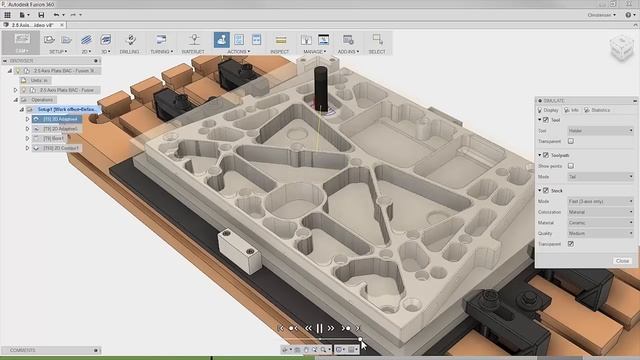This screenshot has width=640, height=360.
Task: Open the Tool dropdown showing Holder
Action: click(600, 131)
